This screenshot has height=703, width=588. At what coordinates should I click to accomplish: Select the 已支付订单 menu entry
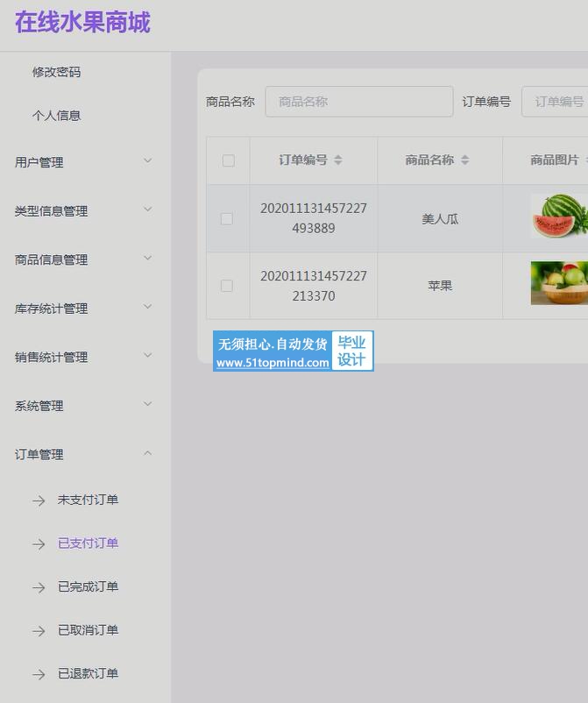pos(88,543)
